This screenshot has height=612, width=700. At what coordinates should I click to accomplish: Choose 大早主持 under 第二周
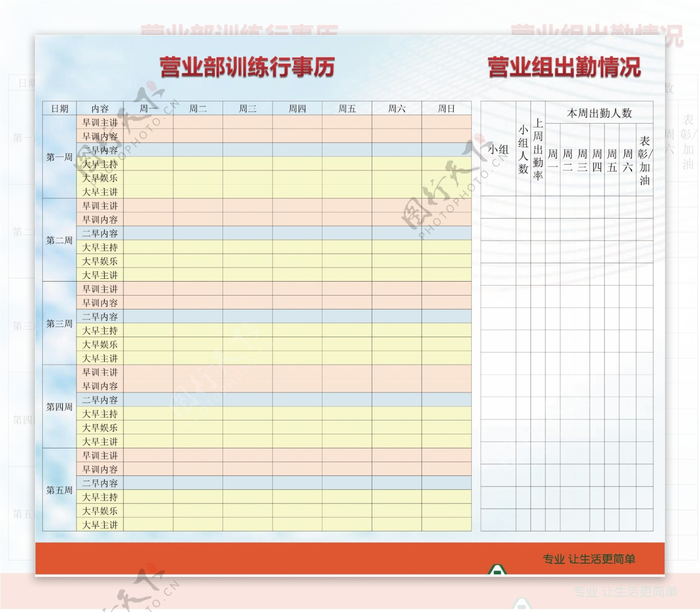[x=100, y=247]
